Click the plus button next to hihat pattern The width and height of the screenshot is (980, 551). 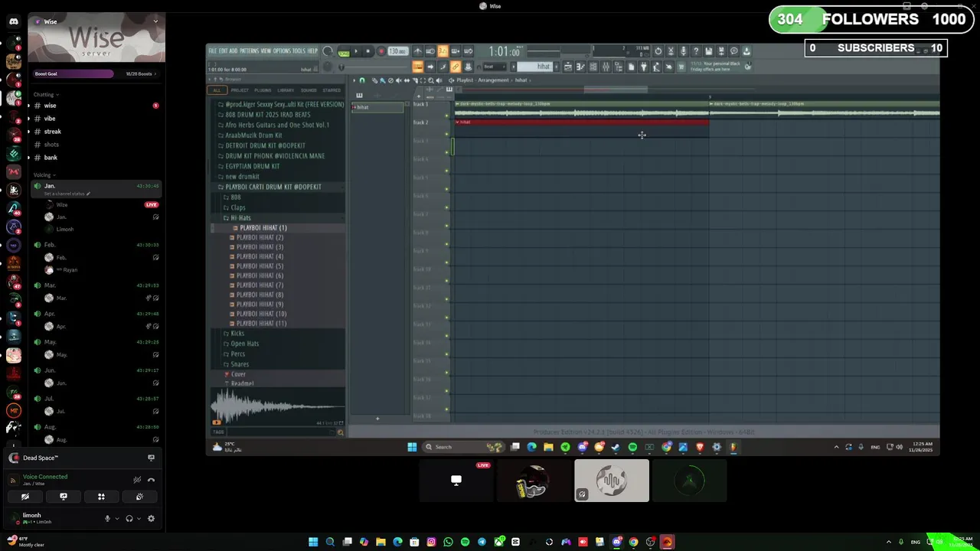point(557,67)
